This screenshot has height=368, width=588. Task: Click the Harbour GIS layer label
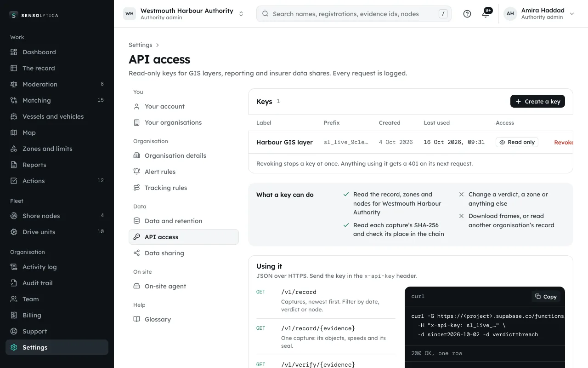(284, 142)
